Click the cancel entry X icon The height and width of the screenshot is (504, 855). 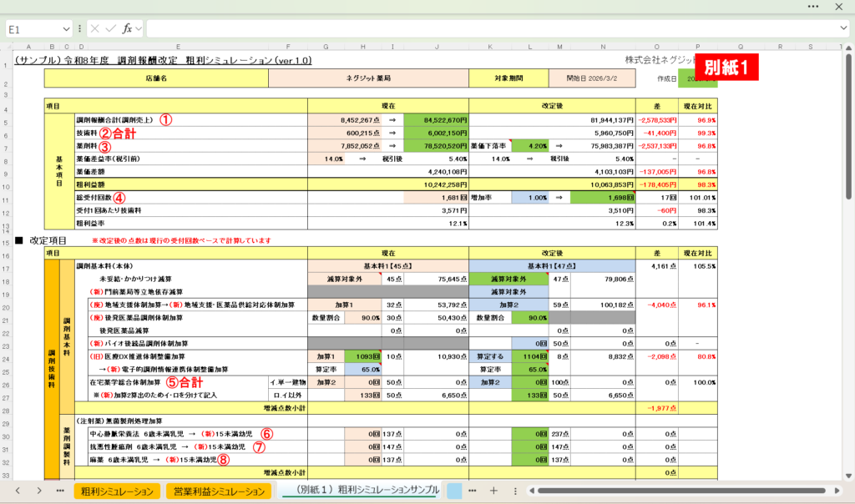95,28
